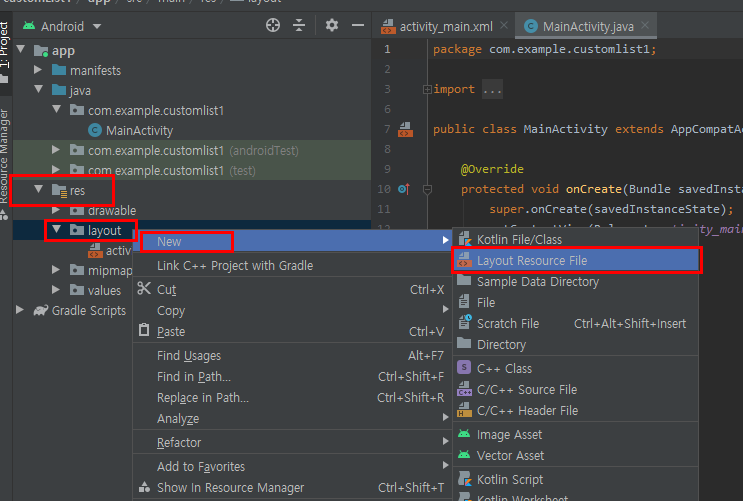Screen dimensions: 743x501
Task: Expand the manifests folder
Action: click(x=38, y=70)
